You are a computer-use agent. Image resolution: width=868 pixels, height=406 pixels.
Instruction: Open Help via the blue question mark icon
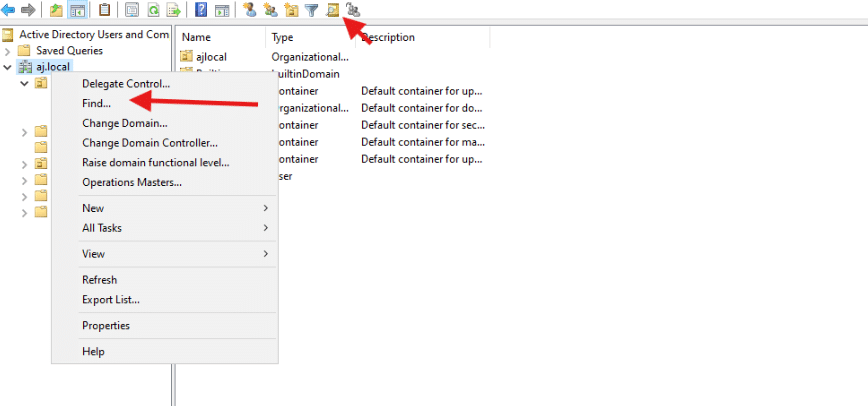(x=201, y=10)
